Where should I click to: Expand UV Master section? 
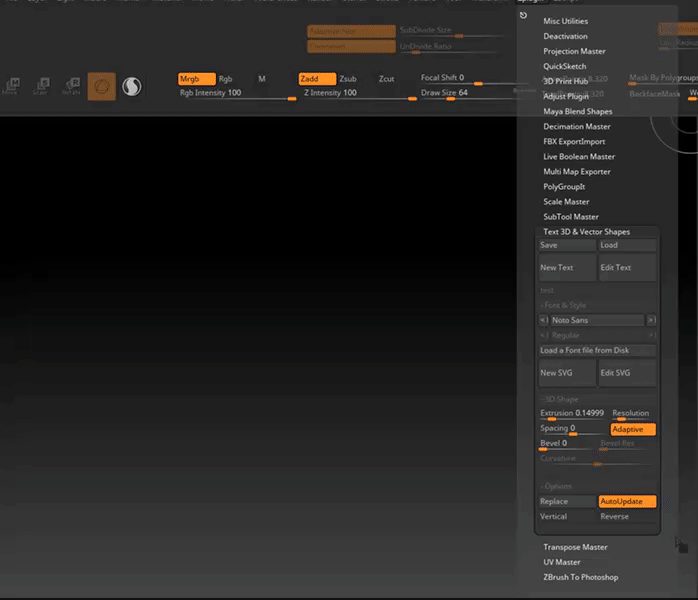[x=561, y=563]
